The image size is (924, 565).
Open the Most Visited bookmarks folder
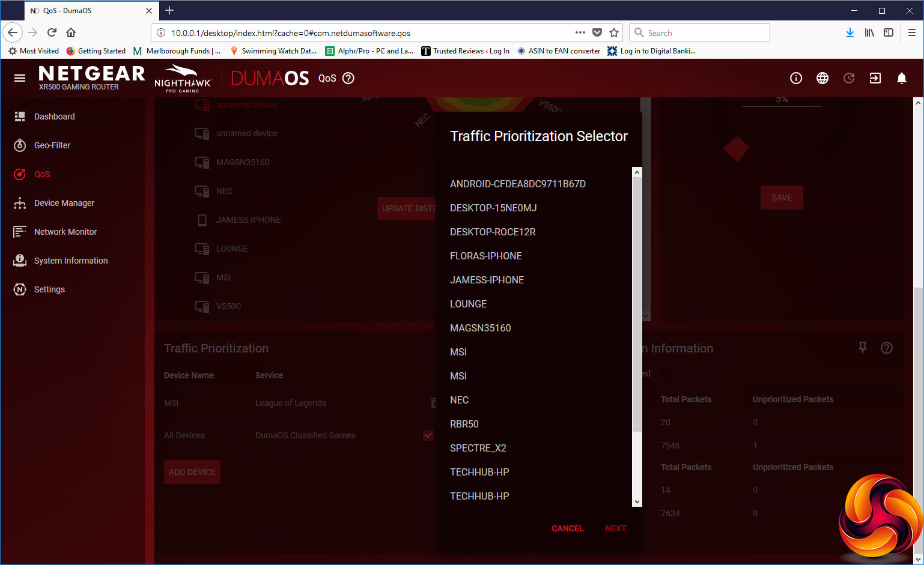pyautogui.click(x=34, y=51)
